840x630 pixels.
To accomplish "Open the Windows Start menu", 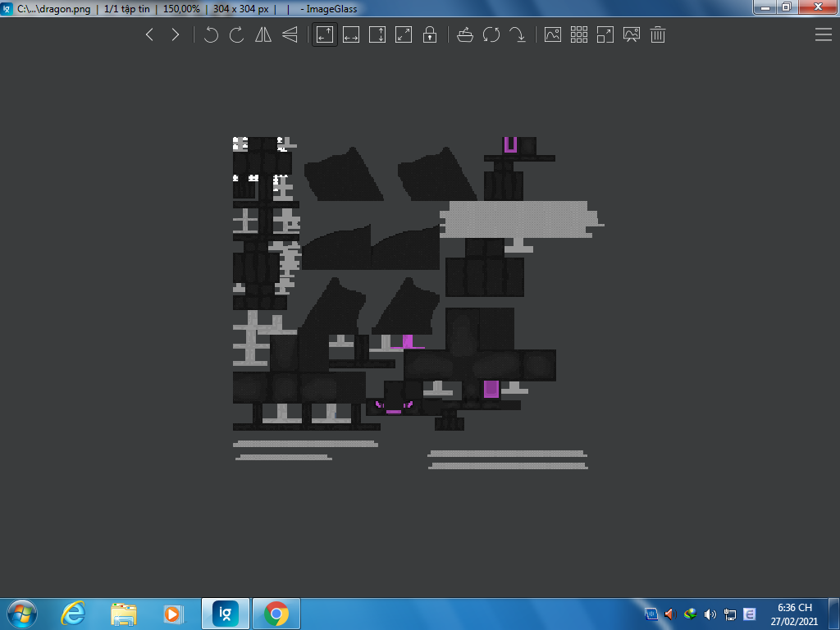I will click(22, 614).
